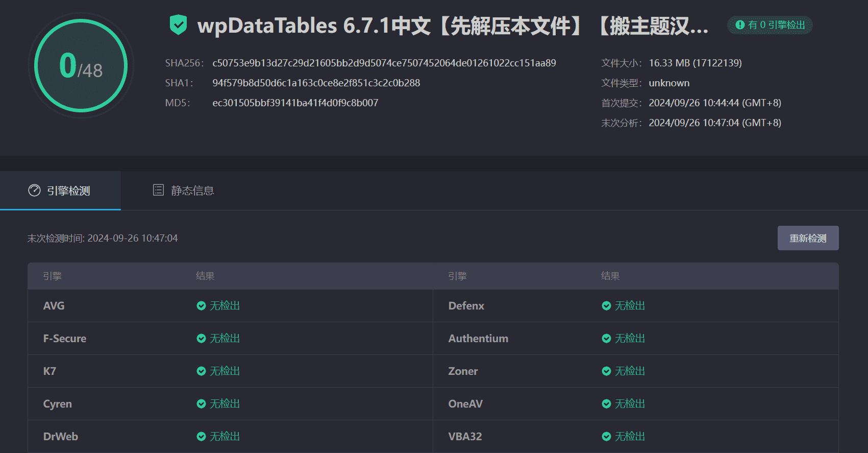Select the SHA256 hash value
This screenshot has height=453, width=868.
384,63
